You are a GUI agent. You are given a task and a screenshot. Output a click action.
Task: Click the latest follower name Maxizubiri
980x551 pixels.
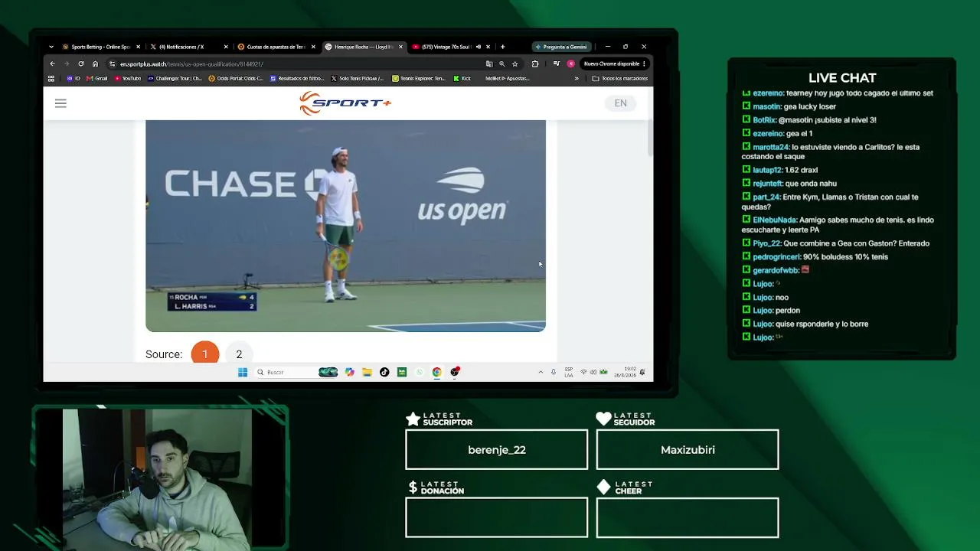(x=688, y=450)
